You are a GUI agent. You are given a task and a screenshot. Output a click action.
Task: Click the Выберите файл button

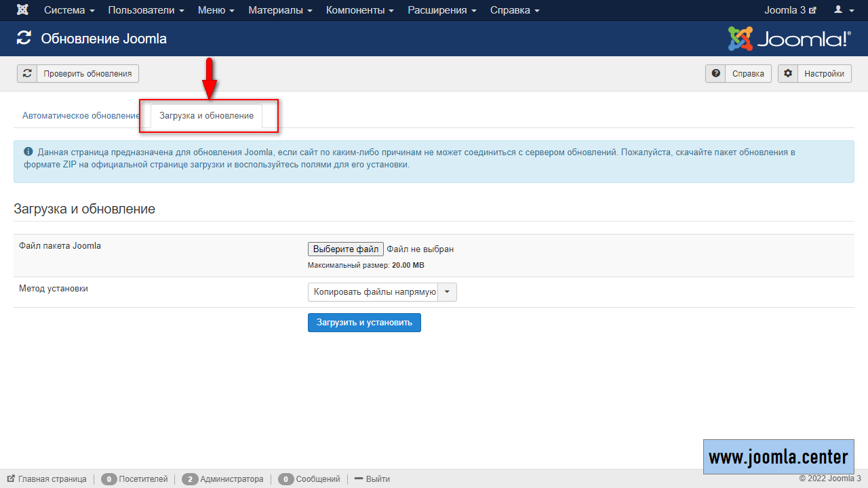pyautogui.click(x=346, y=249)
